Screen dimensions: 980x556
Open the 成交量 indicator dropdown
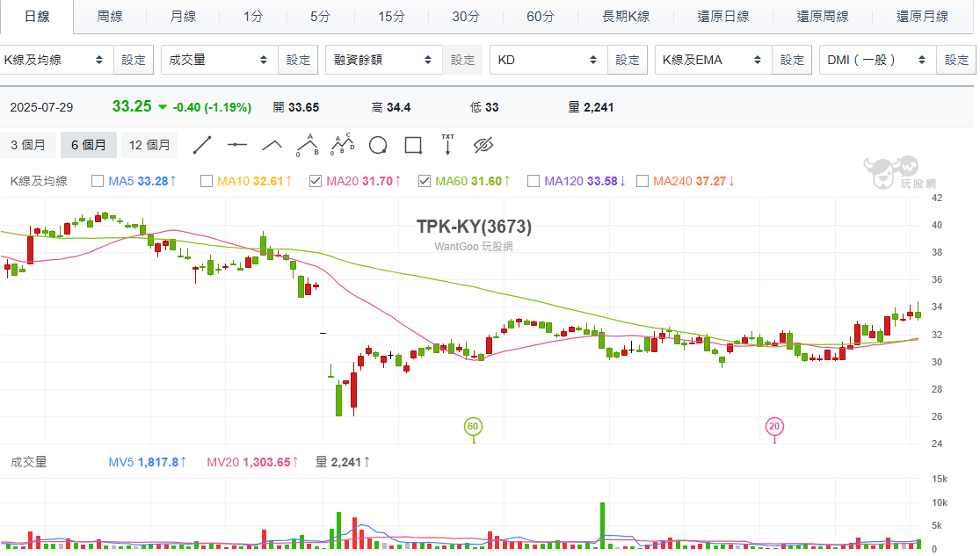(219, 60)
